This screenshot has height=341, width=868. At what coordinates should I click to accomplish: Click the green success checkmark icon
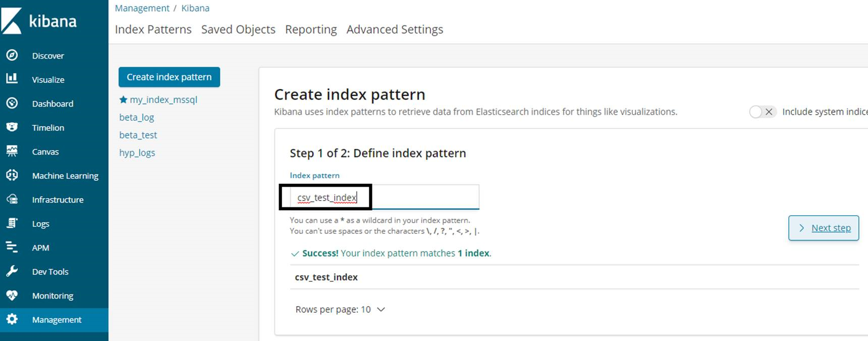[295, 254]
